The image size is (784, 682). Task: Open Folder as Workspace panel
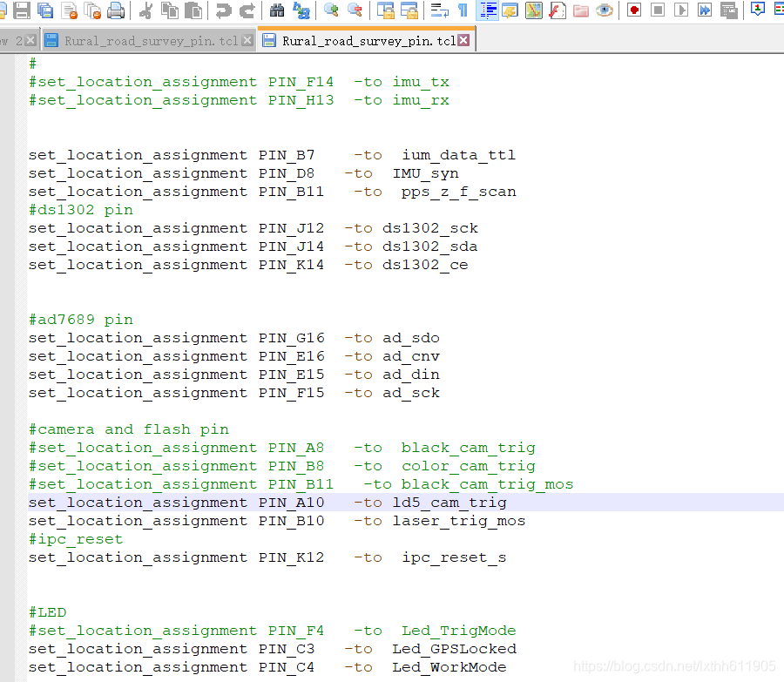point(580,10)
